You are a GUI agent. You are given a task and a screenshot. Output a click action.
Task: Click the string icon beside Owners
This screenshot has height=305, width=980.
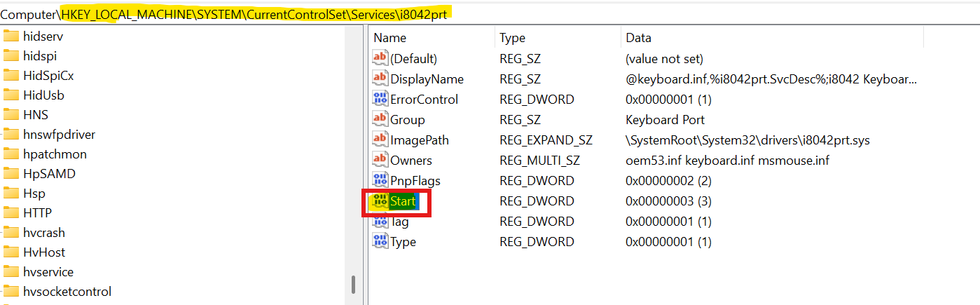click(380, 160)
